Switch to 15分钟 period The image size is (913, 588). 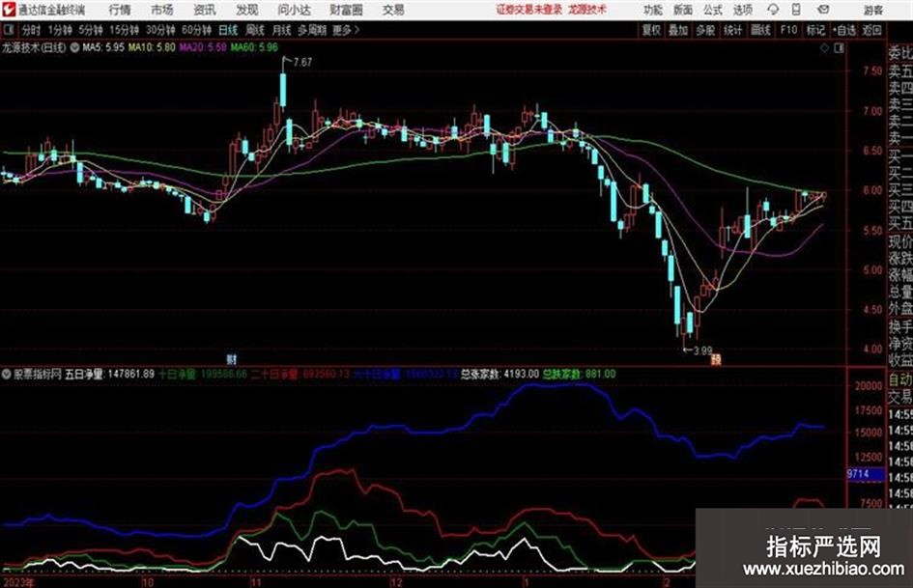click(x=124, y=30)
